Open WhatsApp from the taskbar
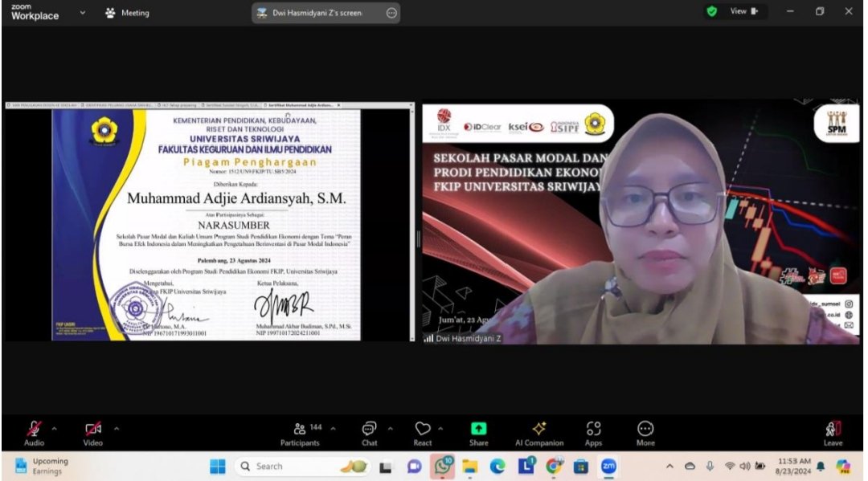Viewport: 868px width, 481px height. coord(442,466)
